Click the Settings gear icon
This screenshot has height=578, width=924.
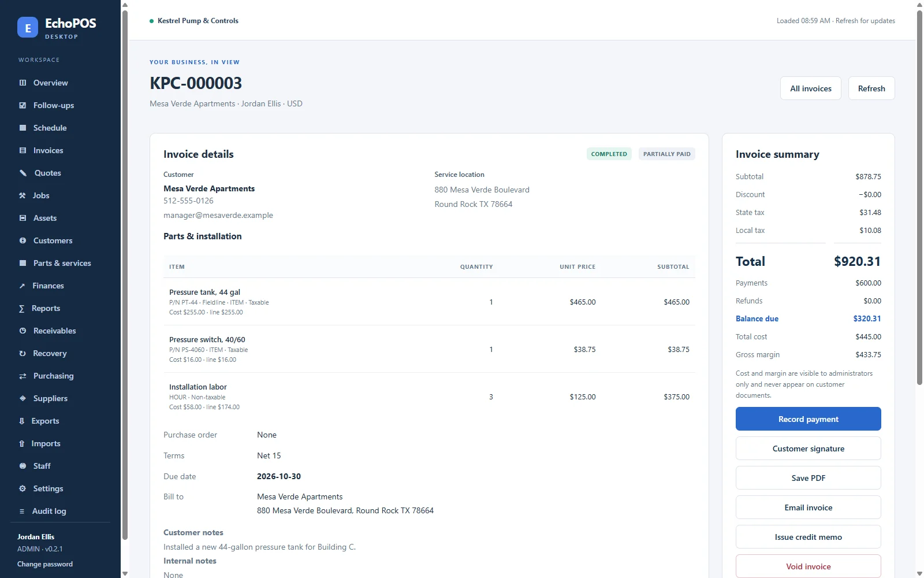23,488
